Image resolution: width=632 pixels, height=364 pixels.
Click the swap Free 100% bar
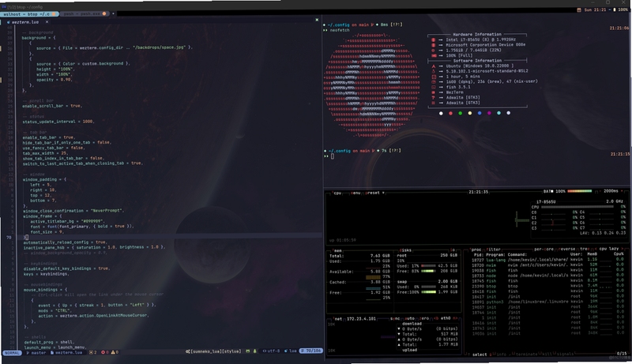pyautogui.click(x=428, y=292)
